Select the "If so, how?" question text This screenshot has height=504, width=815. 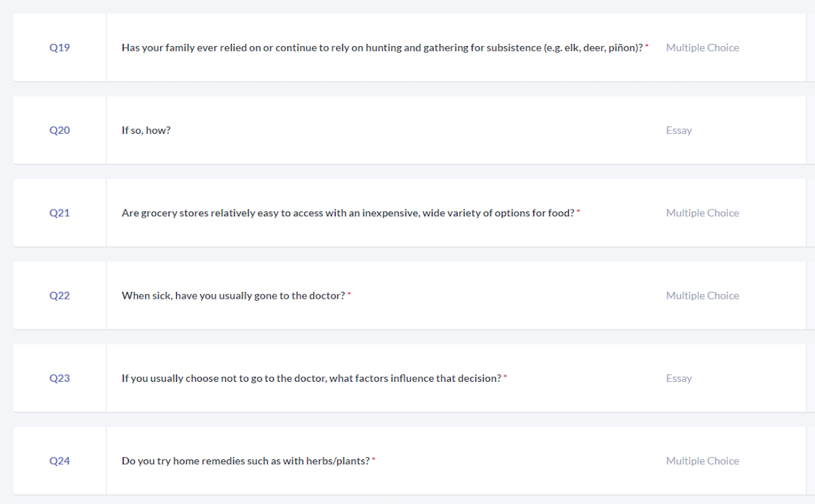click(146, 130)
